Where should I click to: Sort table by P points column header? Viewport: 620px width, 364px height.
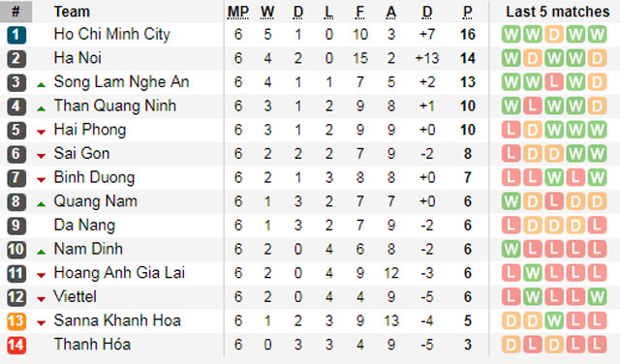467,12
